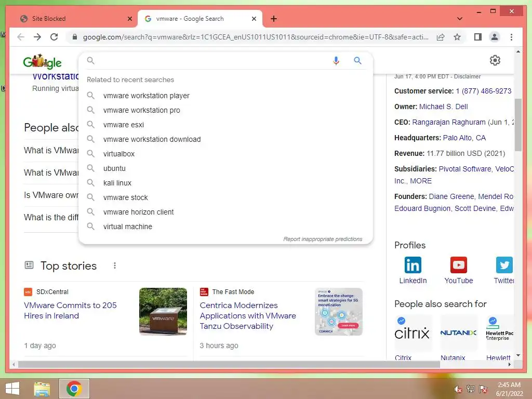The image size is (532, 399).
Task: Select suggestion "virtual machine"
Action: pos(225,227)
